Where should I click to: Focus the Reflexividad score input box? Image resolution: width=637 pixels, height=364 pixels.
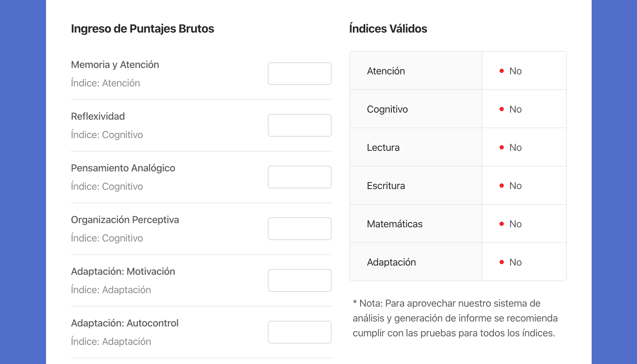299,125
